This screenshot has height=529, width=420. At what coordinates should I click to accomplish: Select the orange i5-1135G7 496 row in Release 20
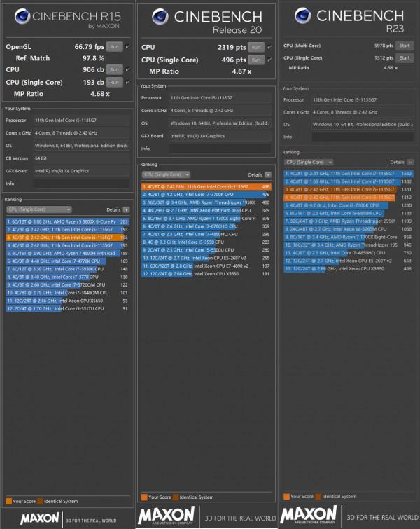click(x=206, y=186)
